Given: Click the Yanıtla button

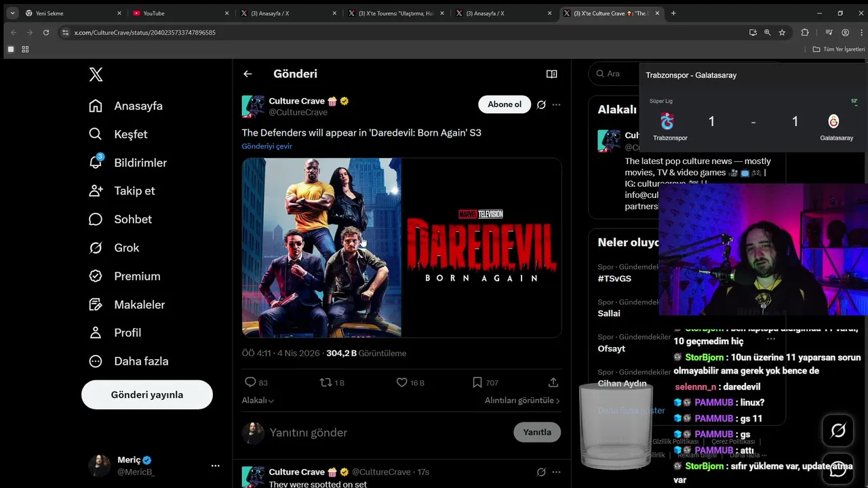Looking at the screenshot, I should (x=537, y=432).
